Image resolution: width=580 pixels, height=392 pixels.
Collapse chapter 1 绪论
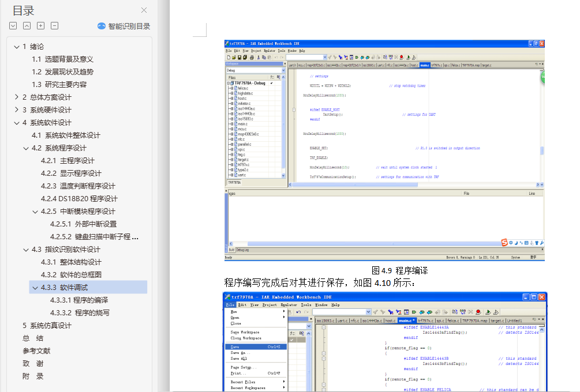[x=17, y=47]
